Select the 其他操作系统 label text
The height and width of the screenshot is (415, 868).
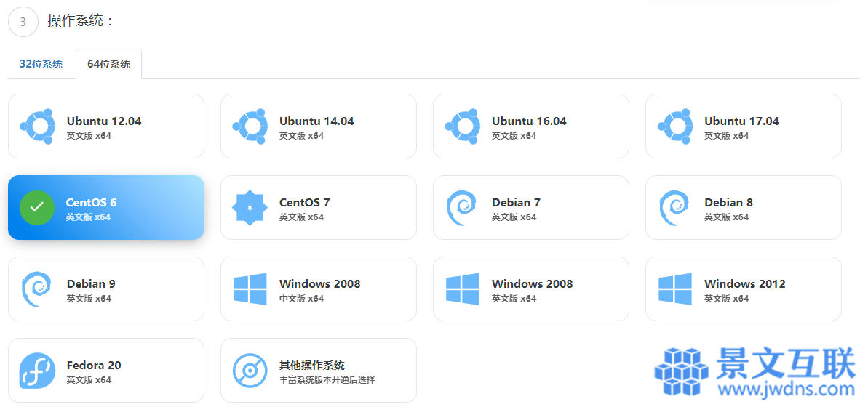pos(312,365)
